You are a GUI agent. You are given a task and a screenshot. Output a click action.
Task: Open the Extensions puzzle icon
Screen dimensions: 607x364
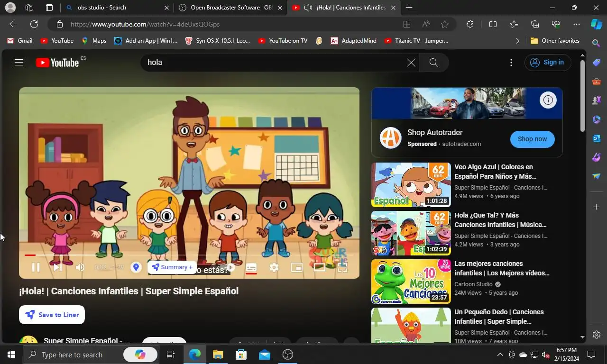(470, 24)
